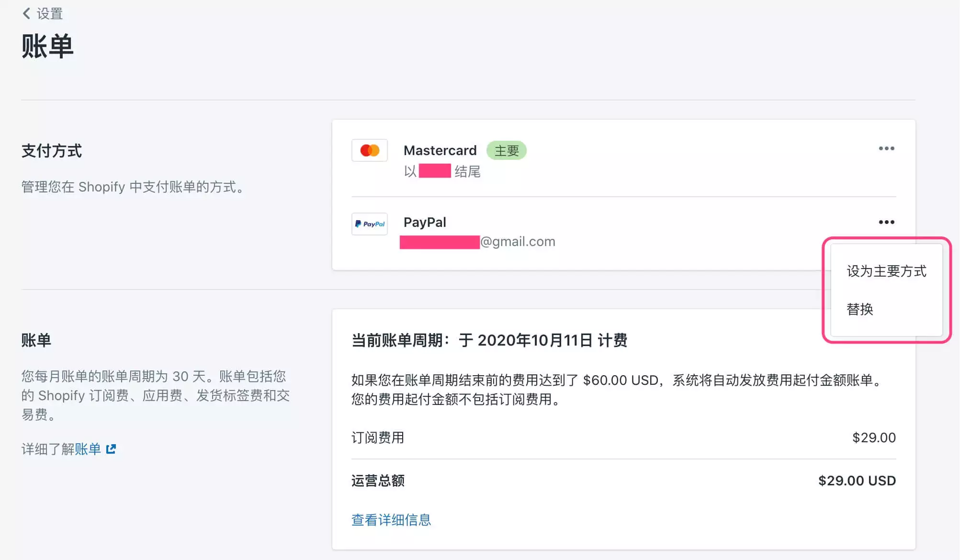Go back to 设置 page
The width and height of the screenshot is (960, 560).
pos(49,13)
